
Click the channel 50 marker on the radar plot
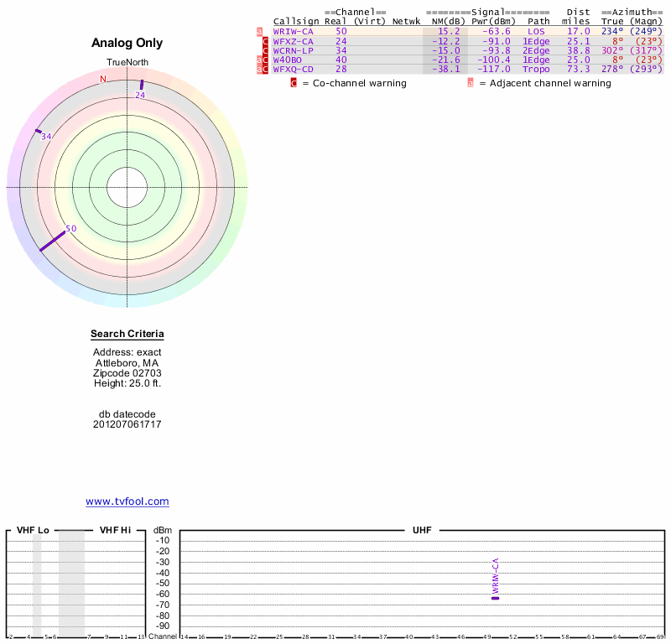tap(52, 240)
